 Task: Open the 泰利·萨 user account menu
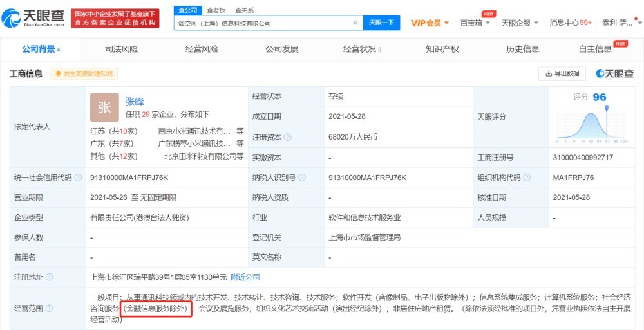pyautogui.click(x=621, y=23)
